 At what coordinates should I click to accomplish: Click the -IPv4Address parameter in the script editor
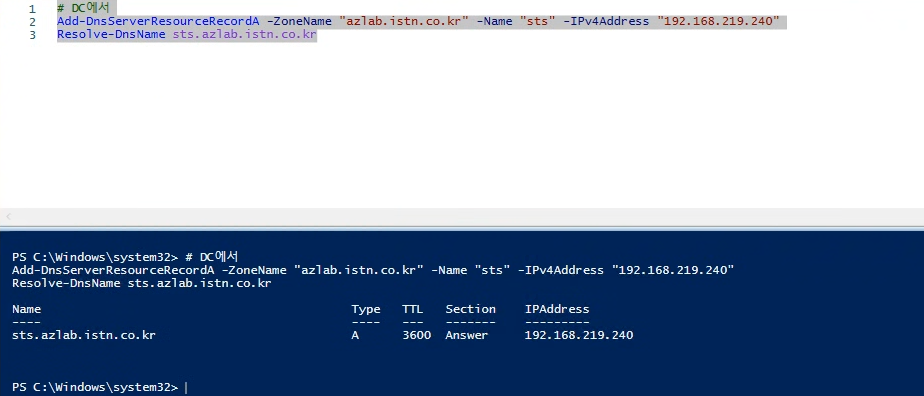(606, 22)
